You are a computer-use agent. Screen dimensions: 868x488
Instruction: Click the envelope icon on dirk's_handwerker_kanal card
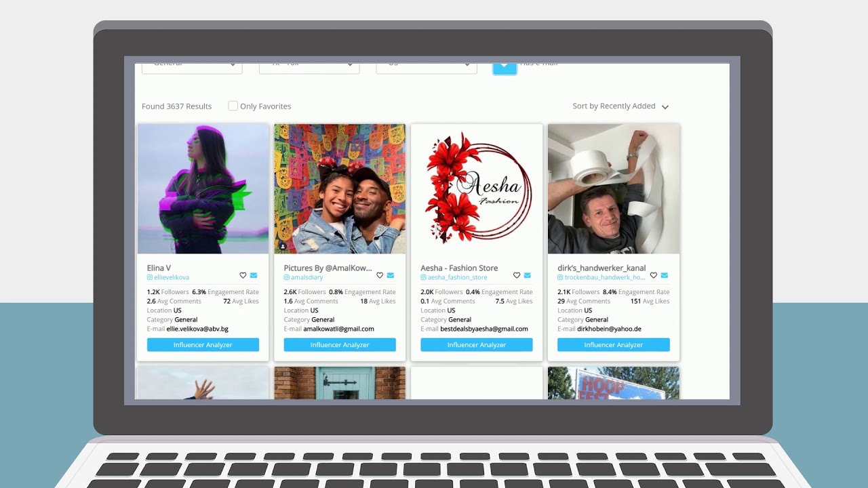coord(665,275)
